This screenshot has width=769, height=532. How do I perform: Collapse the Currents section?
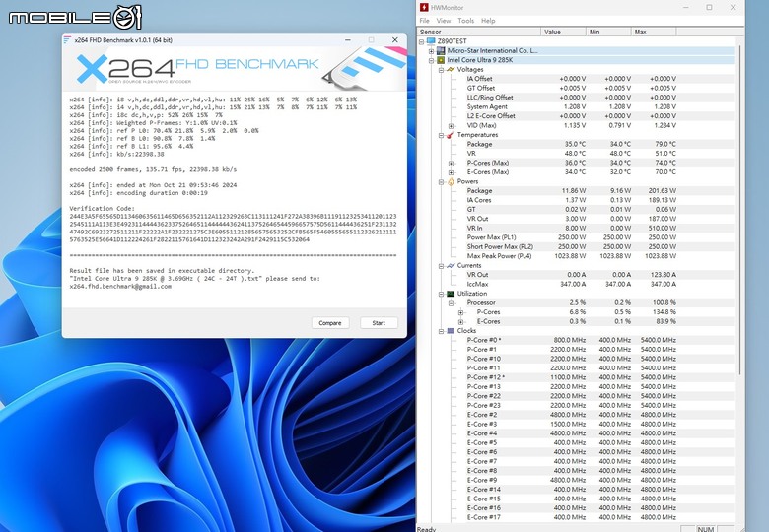pyautogui.click(x=441, y=266)
